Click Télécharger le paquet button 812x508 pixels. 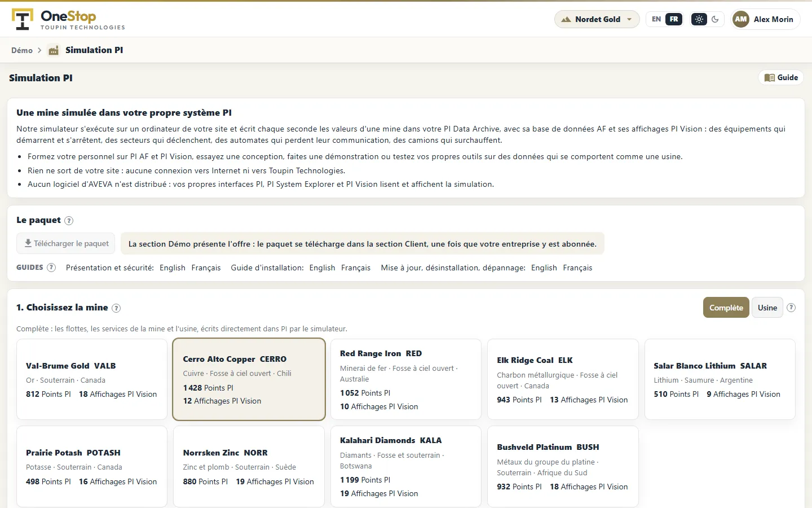click(x=66, y=243)
